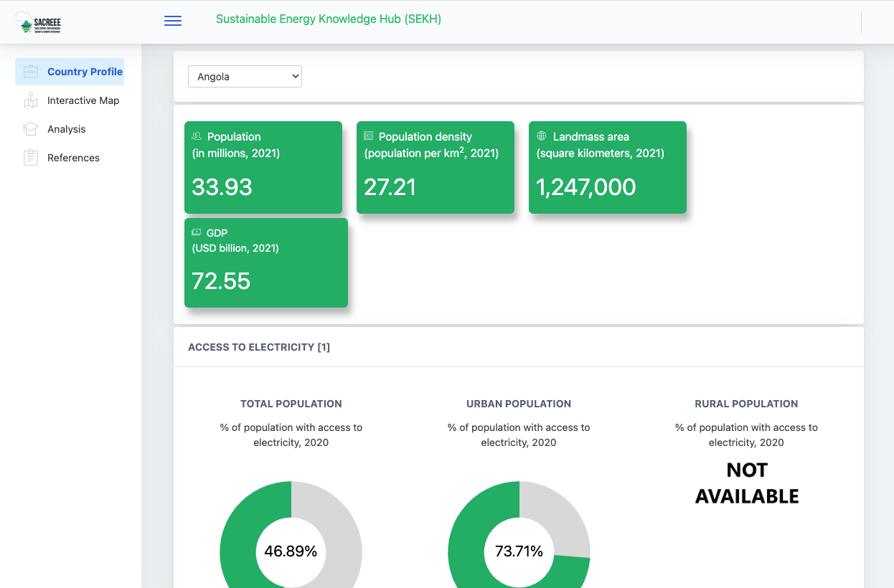The width and height of the screenshot is (894, 588).
Task: Click the Landmass area globe icon
Action: 541,136
